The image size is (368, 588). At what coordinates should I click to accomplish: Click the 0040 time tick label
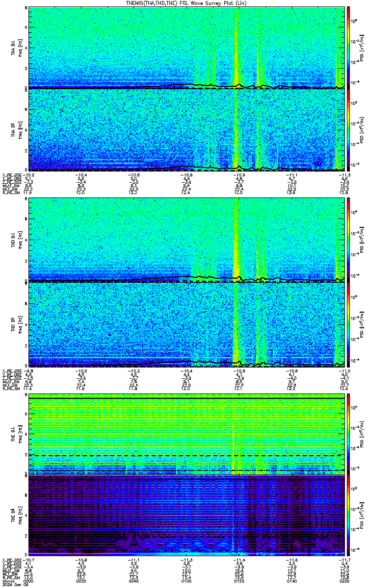pos(134,581)
